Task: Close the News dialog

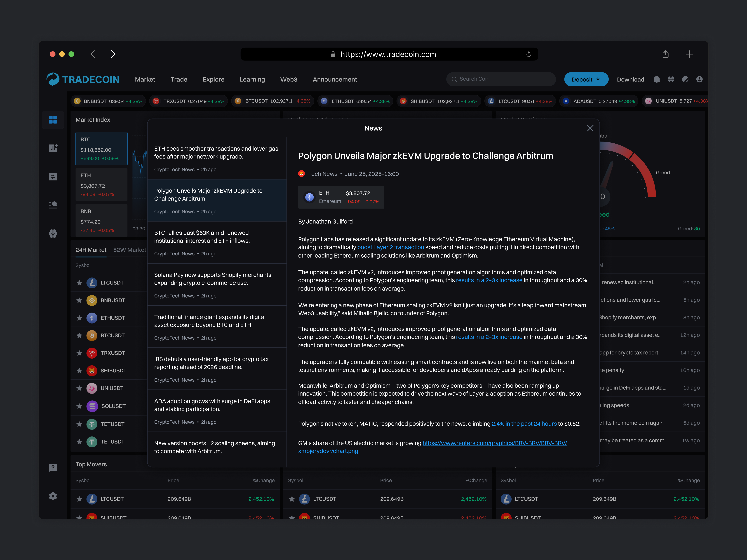Action: point(590,128)
